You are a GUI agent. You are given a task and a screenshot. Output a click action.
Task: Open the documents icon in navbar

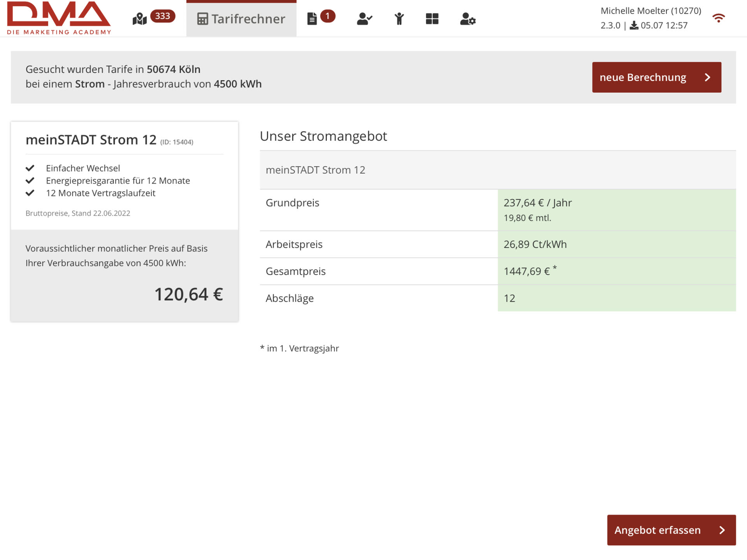[x=312, y=19]
